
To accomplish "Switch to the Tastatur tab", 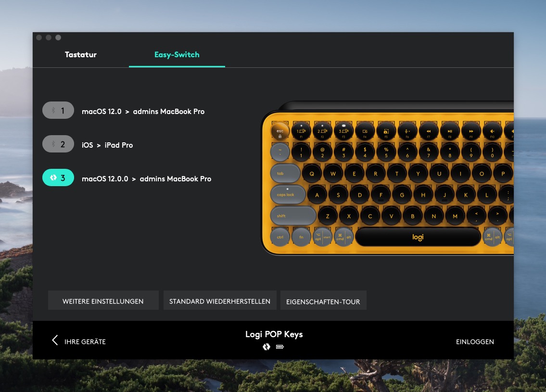I will [x=80, y=55].
